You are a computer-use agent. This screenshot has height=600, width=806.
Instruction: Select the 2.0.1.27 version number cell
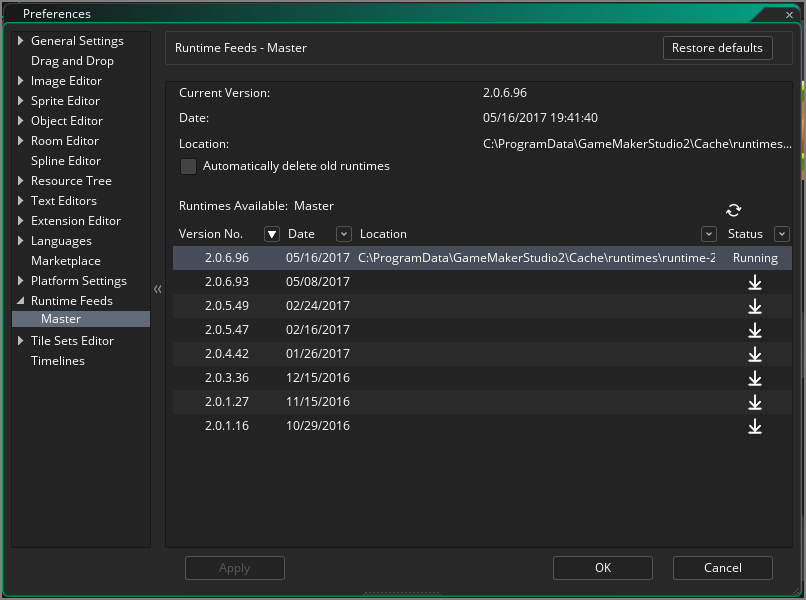(x=227, y=402)
